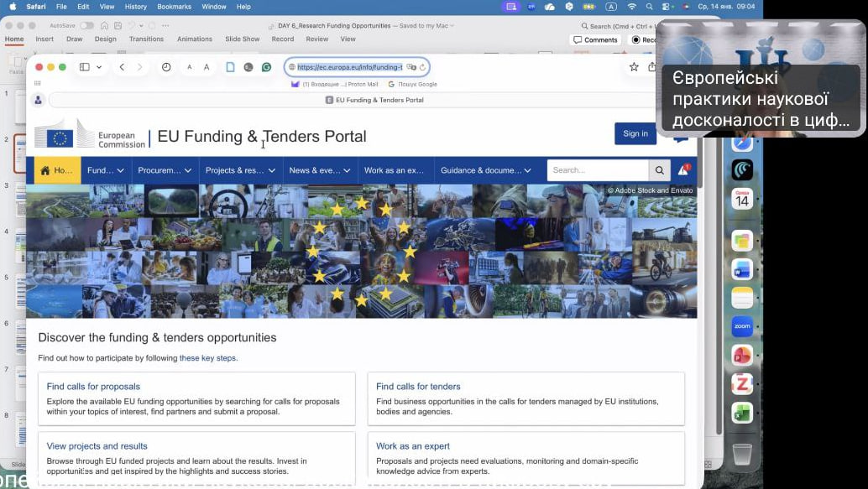Screen dimensions: 868x489
Task: Click the Home tab in portal navigation
Action: [x=57, y=170]
